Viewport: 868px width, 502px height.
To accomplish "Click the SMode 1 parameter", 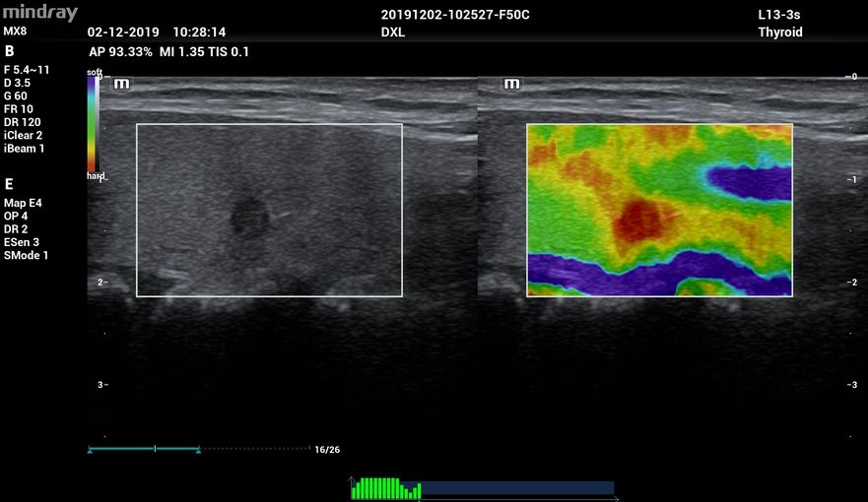I will coord(27,255).
